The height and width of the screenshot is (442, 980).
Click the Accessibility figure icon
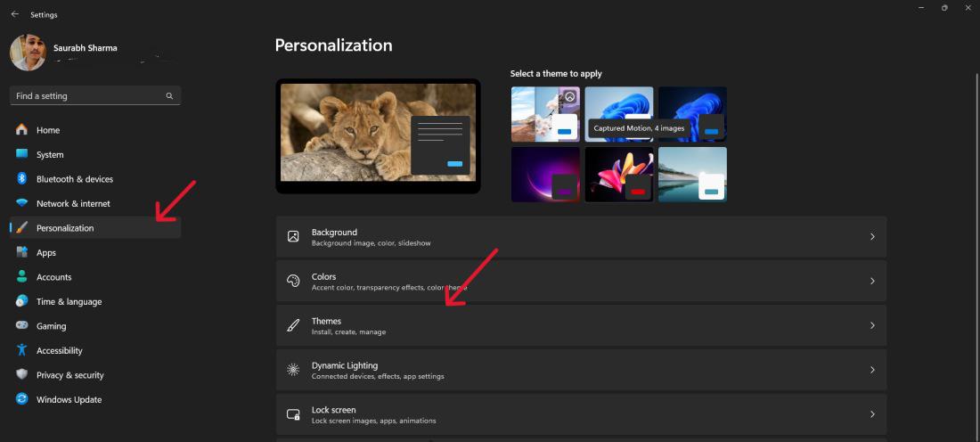point(22,350)
